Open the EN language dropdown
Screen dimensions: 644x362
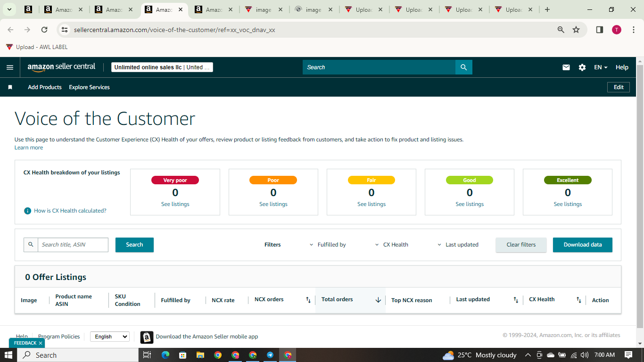point(601,67)
